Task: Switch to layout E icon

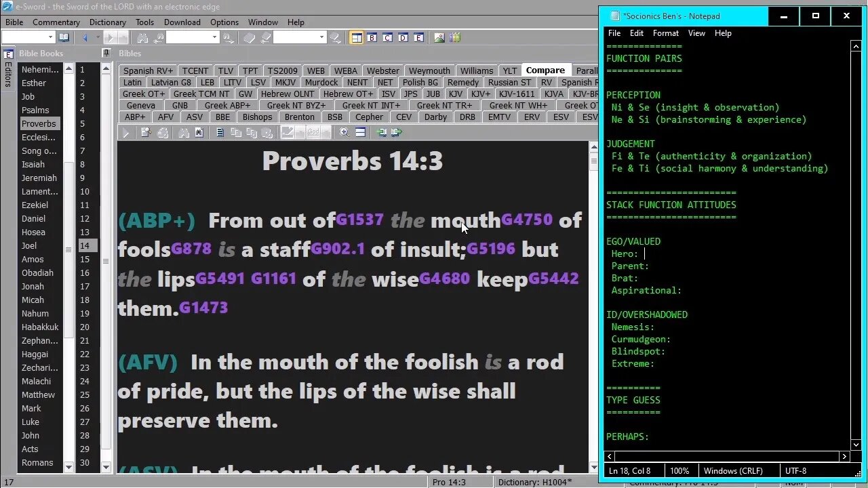Action: pos(418,37)
